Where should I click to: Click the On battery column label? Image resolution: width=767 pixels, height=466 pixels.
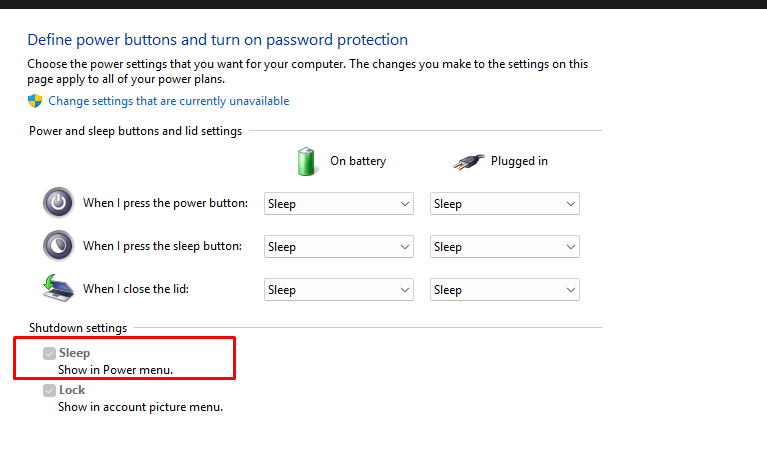pyautogui.click(x=358, y=161)
